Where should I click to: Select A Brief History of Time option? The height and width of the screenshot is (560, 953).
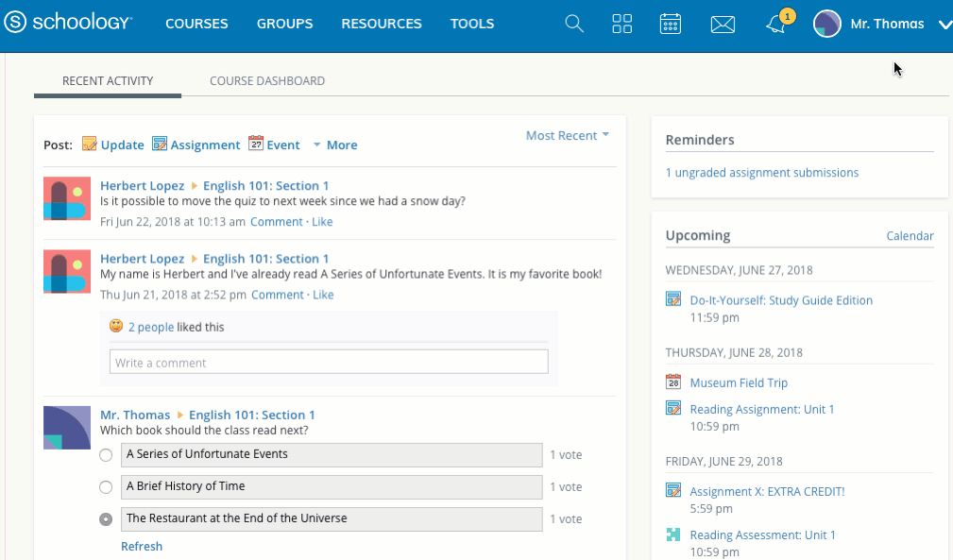coord(107,487)
